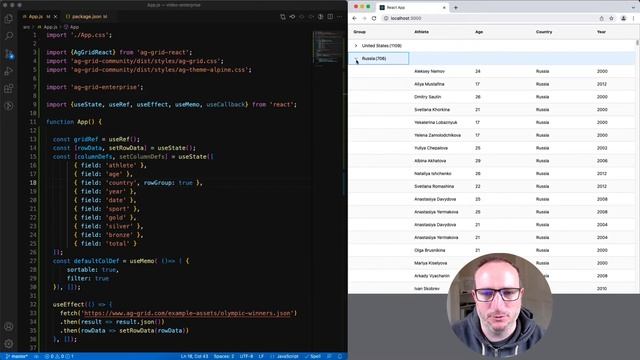Screen dimensions: 640x360
Task: Select the Svetlana Khorkina athlete cell
Action: [x=432, y=110]
